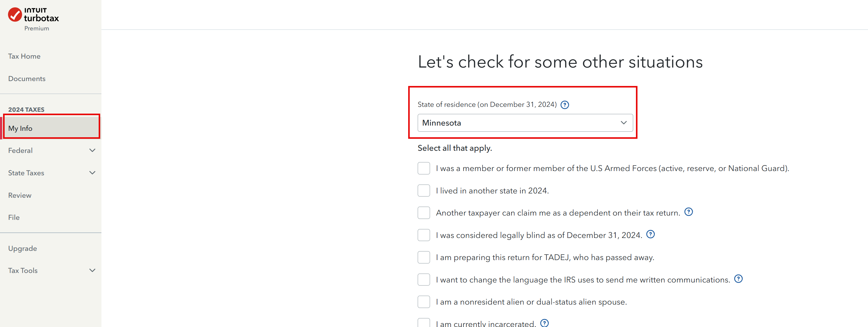Click the TurboTax checkmark logo
The height and width of the screenshot is (327, 868).
pos(15,14)
